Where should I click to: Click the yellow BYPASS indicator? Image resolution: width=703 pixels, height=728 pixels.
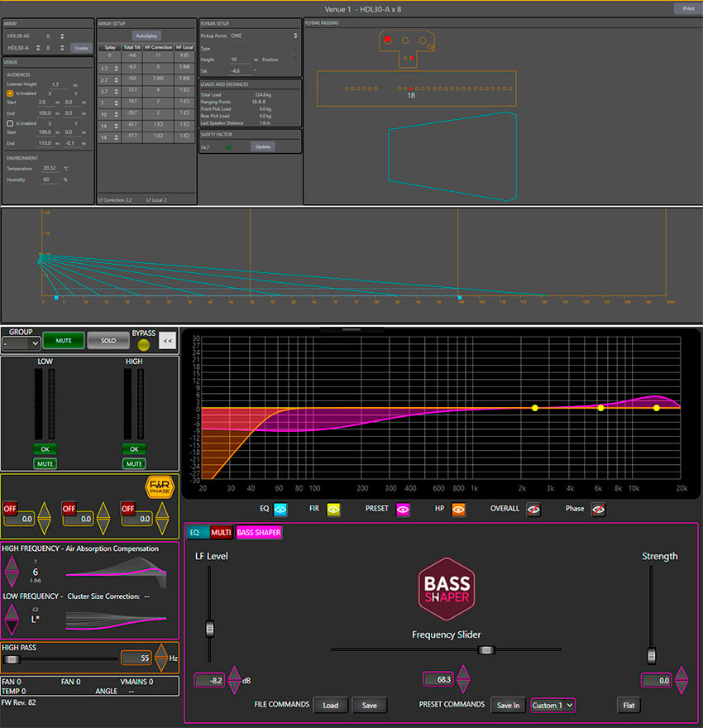[x=144, y=344]
